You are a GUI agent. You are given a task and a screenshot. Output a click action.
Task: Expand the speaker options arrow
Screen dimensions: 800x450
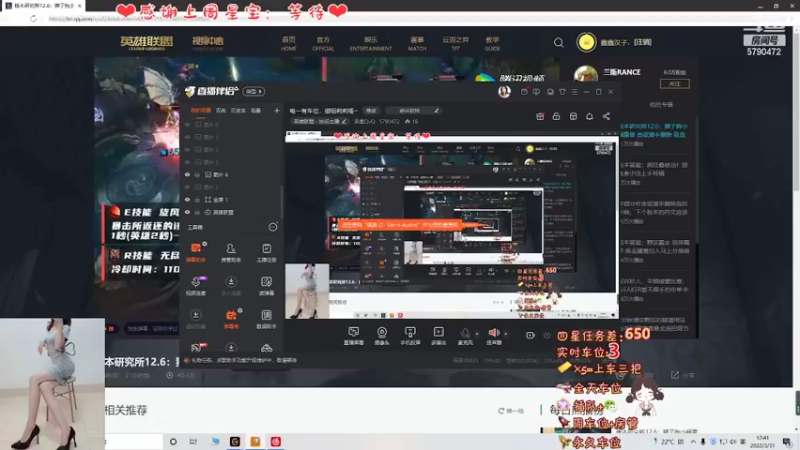(x=506, y=334)
